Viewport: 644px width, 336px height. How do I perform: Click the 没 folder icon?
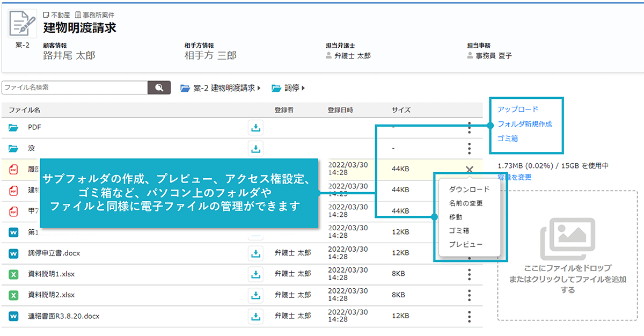point(13,148)
